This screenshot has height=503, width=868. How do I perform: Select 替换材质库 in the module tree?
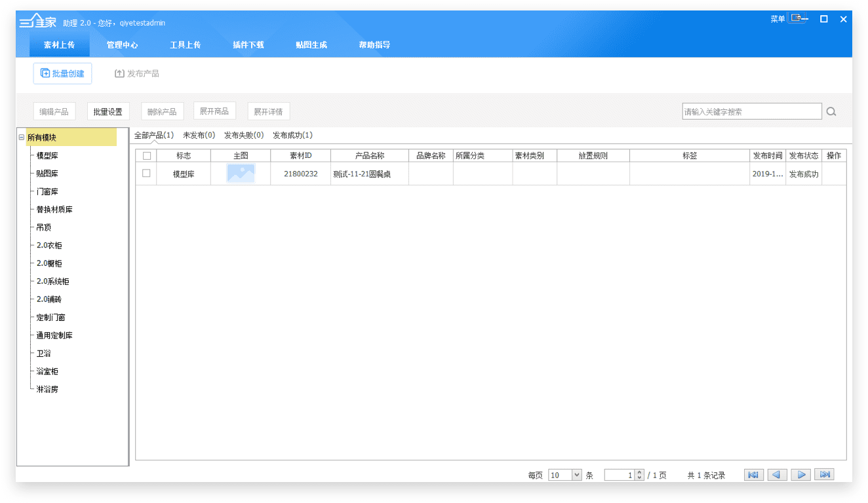point(54,210)
